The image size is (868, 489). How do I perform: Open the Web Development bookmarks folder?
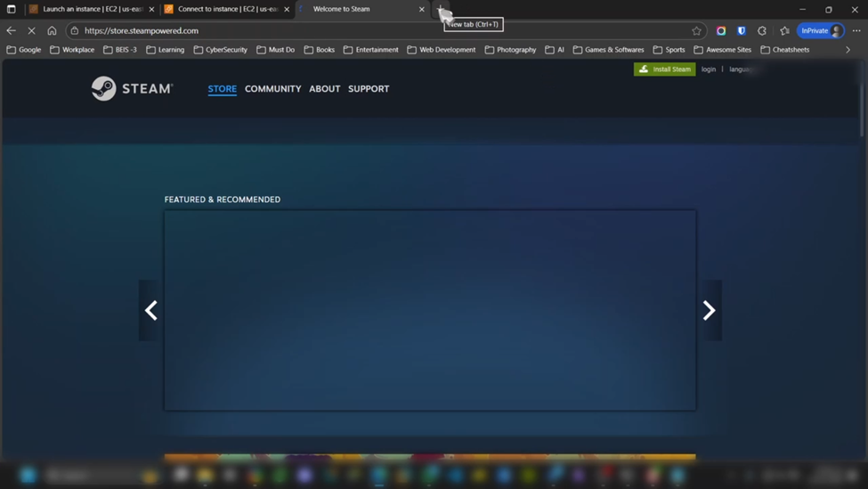coord(441,50)
